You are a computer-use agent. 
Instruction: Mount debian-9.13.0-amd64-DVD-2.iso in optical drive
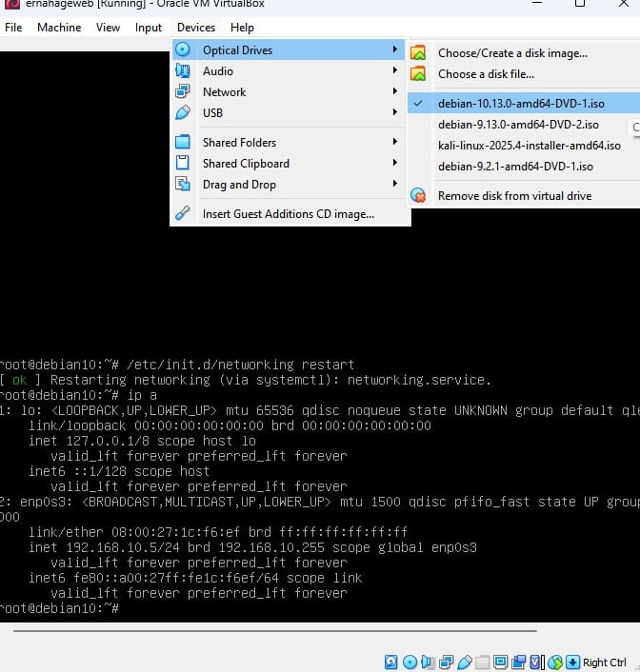pyautogui.click(x=518, y=125)
